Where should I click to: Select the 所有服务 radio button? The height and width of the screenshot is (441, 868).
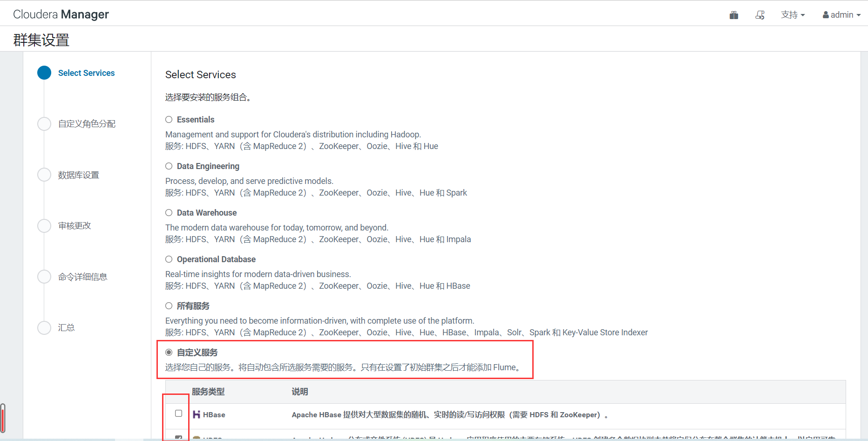(169, 306)
